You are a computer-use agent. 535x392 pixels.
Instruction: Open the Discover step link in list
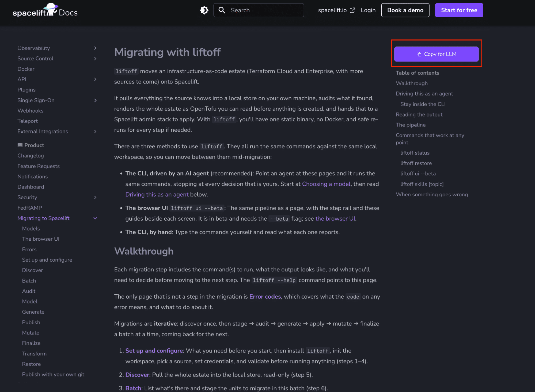[137, 375]
